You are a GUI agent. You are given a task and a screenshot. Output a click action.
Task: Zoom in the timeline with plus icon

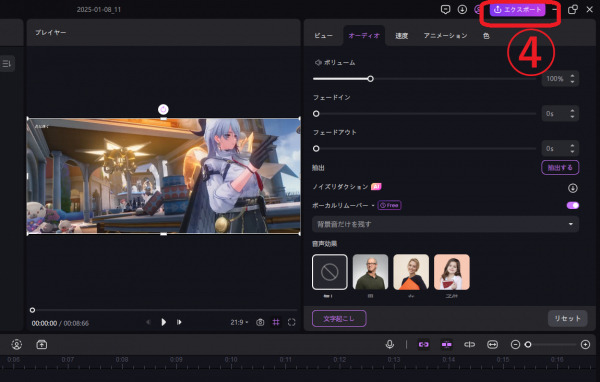pos(585,345)
